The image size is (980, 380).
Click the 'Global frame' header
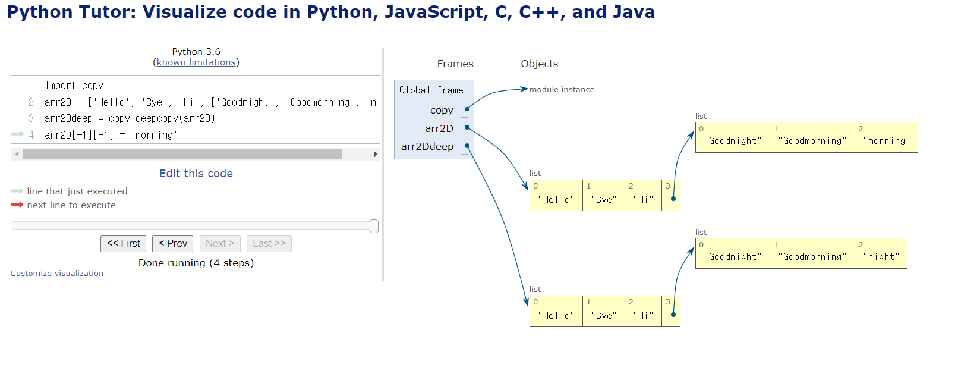tap(431, 90)
